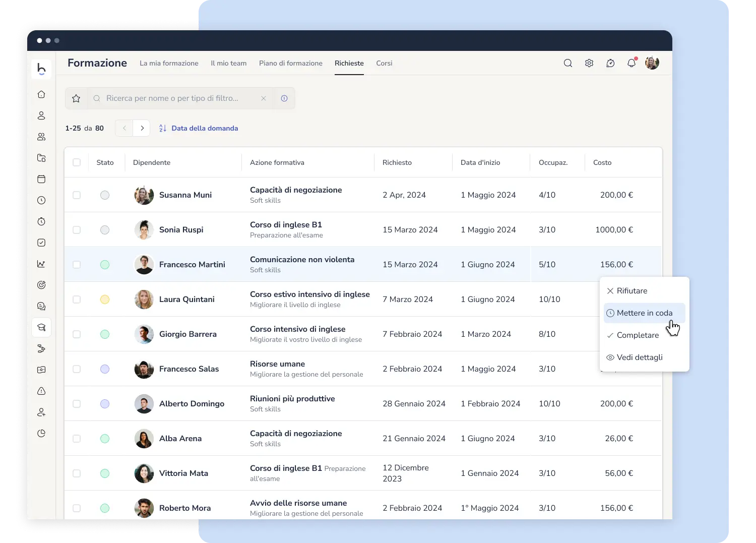The height and width of the screenshot is (543, 756).
Task: Open the add-user sidebar icon
Action: pos(41,412)
